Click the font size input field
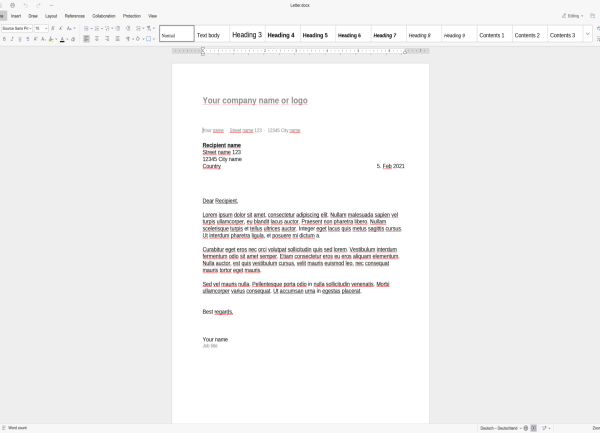This screenshot has height=433, width=600. click(39, 28)
